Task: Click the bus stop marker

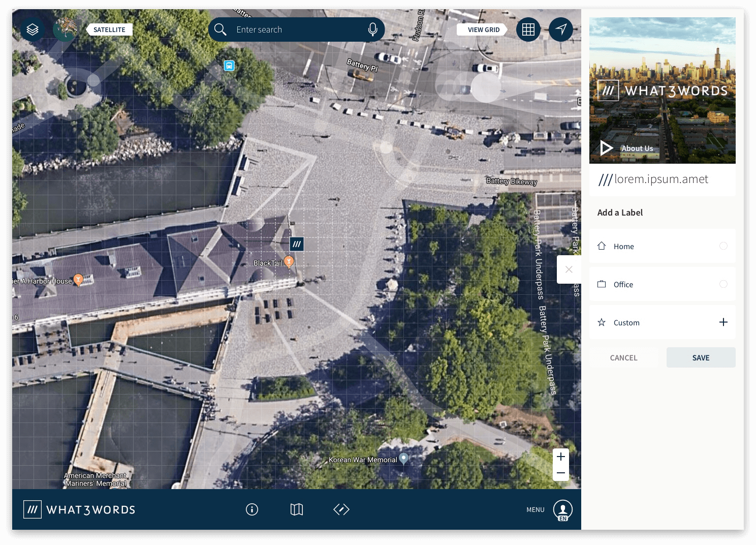Action: pos(229,66)
